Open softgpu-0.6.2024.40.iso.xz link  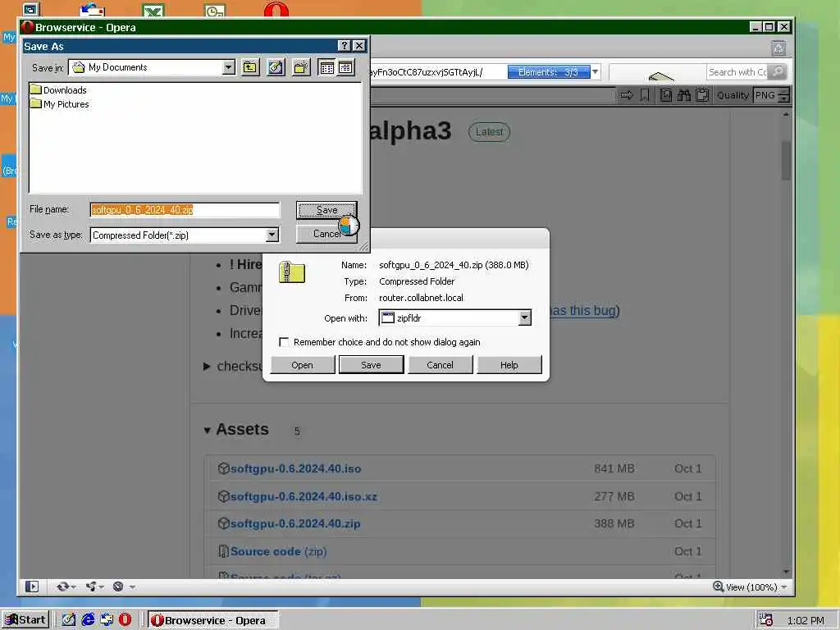click(x=304, y=496)
